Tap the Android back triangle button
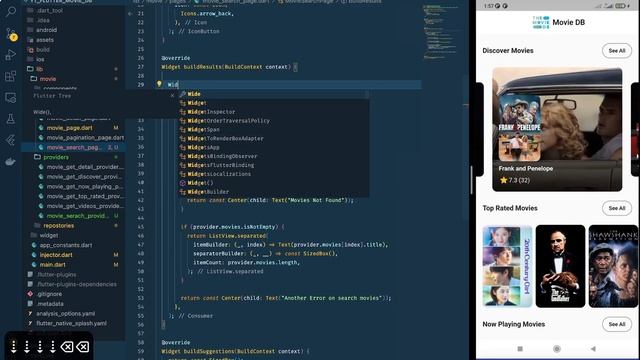 (593, 349)
